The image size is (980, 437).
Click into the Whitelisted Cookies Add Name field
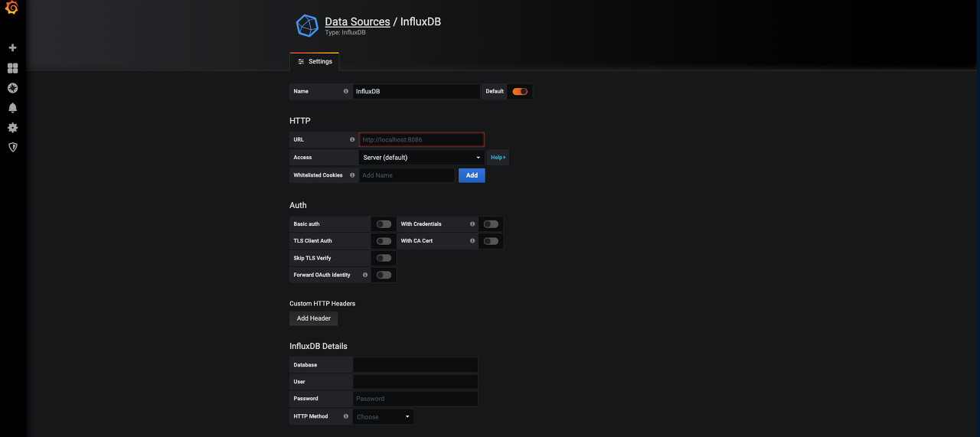click(x=407, y=175)
